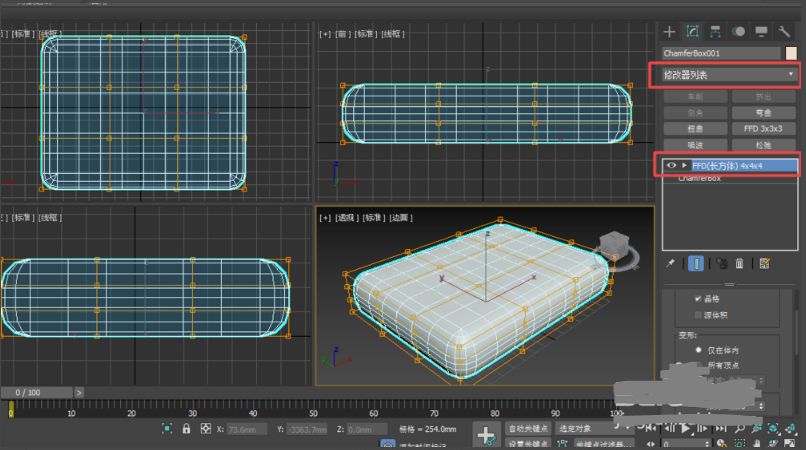Viewport: 806px width, 450px height.
Task: Toggle the selection lock padlock icon
Action: [x=187, y=428]
